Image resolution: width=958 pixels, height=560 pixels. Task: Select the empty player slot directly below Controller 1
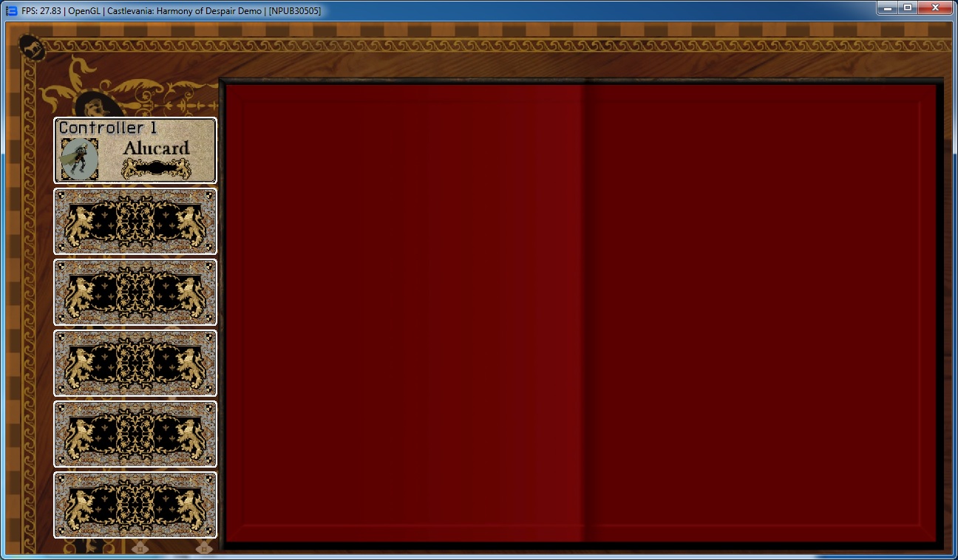tap(135, 222)
